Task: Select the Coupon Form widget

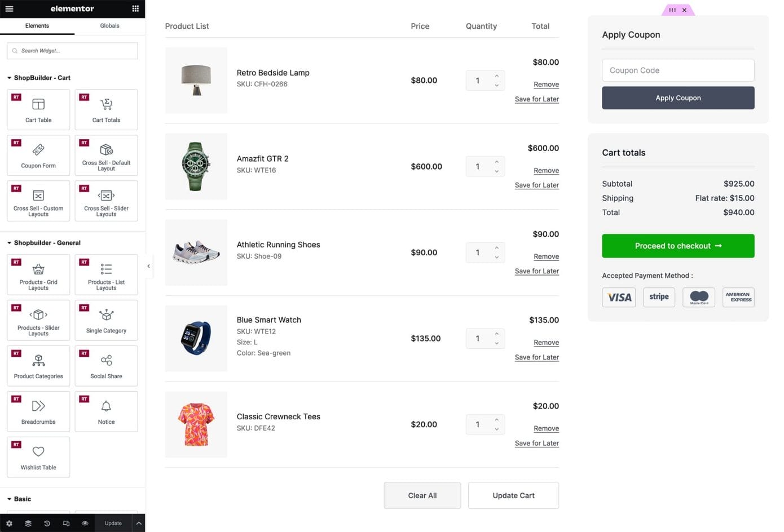Action: click(38, 155)
